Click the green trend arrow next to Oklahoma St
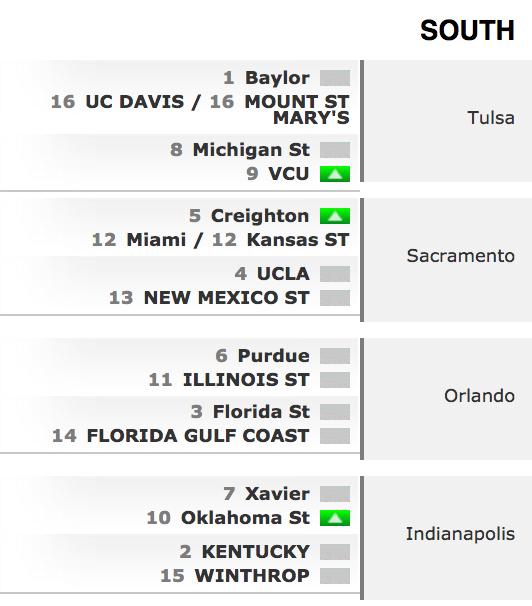532x606 pixels. click(335, 518)
